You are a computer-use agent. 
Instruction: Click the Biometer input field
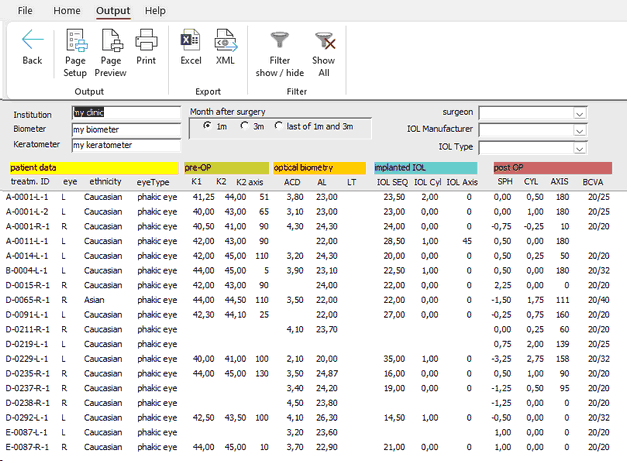coord(126,130)
